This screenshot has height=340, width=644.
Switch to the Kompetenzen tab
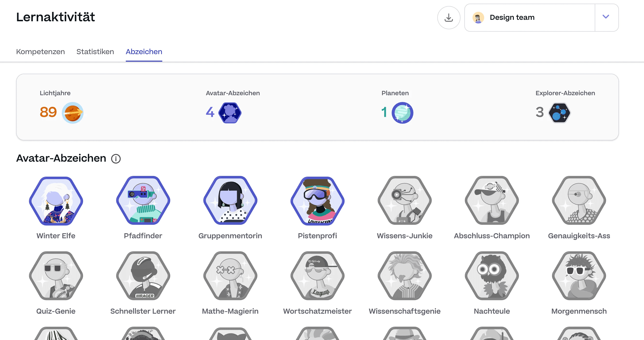click(x=41, y=51)
